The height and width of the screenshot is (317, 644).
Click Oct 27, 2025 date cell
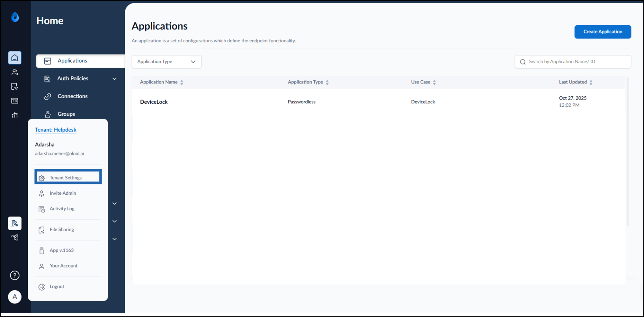click(x=573, y=98)
